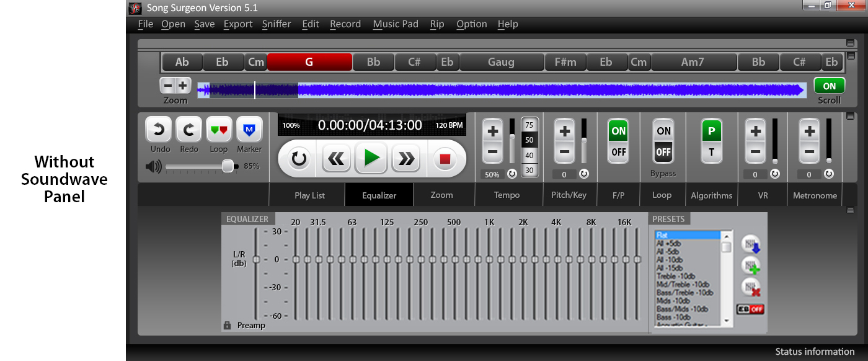Select the P algorithm
The height and width of the screenshot is (361, 868).
(711, 131)
